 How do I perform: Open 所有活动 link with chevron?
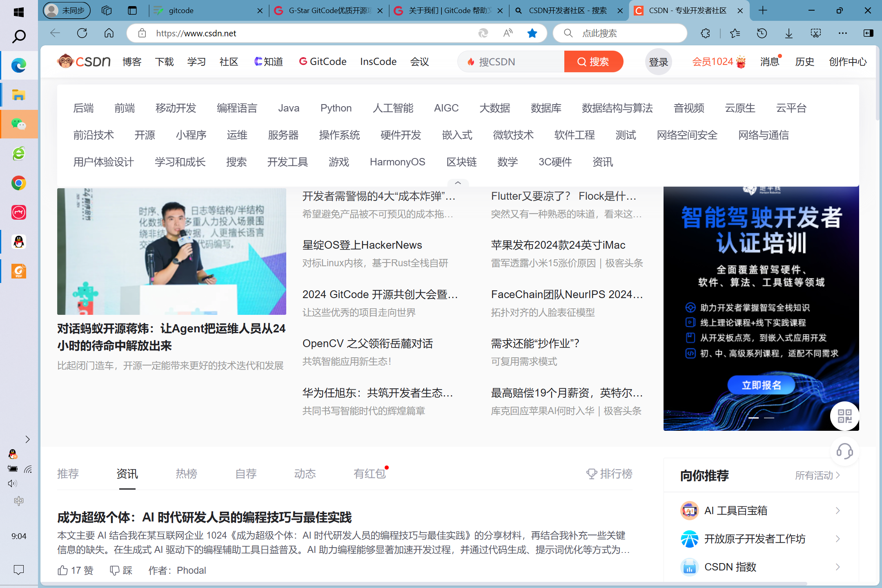pyautogui.click(x=817, y=475)
